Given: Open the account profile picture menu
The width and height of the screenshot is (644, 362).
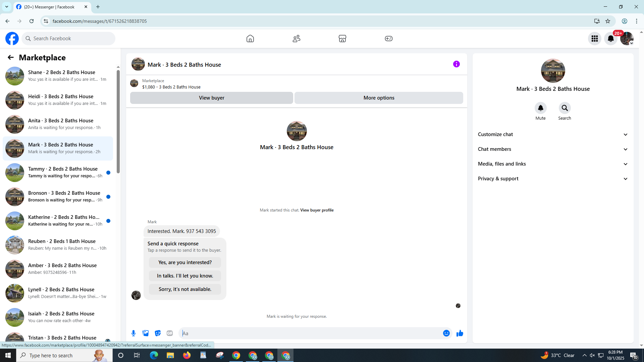Looking at the screenshot, I should 627,39.
